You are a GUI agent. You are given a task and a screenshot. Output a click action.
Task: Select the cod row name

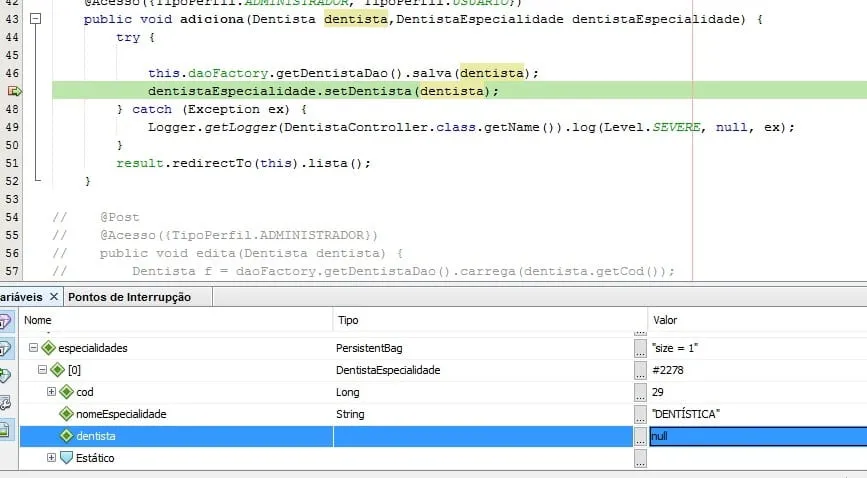pos(85,392)
